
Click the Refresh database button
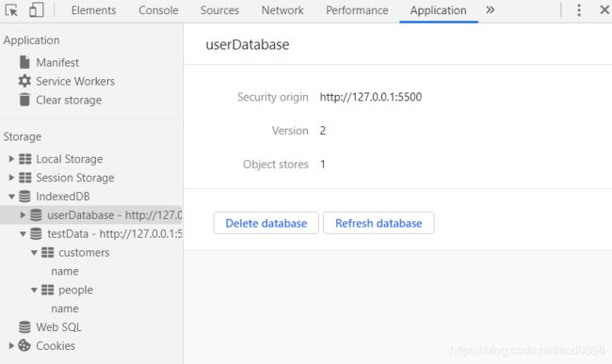pyautogui.click(x=378, y=223)
